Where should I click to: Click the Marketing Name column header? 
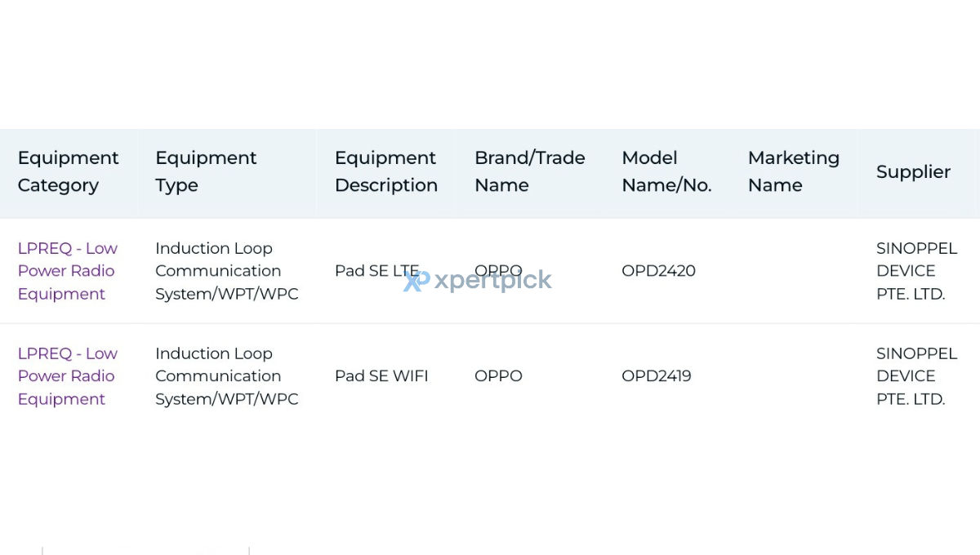click(794, 171)
